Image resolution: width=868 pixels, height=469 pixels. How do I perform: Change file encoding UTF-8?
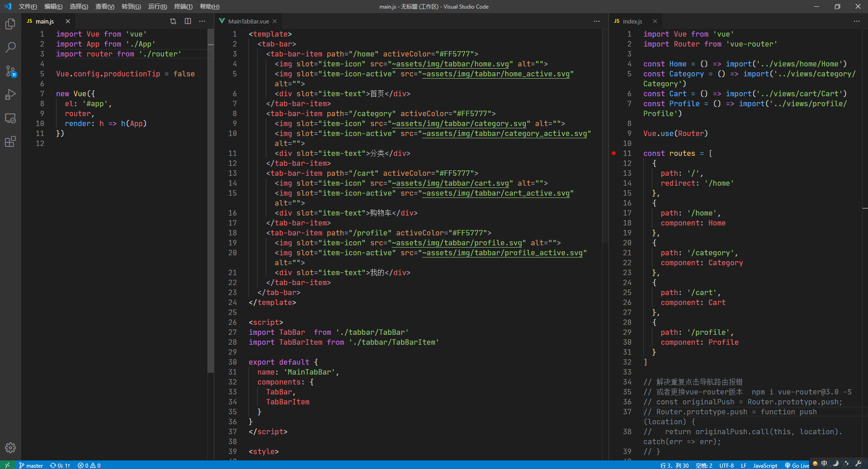click(x=726, y=465)
